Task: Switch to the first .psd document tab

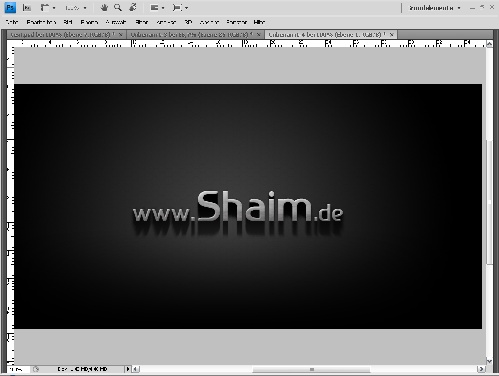Action: (62, 34)
